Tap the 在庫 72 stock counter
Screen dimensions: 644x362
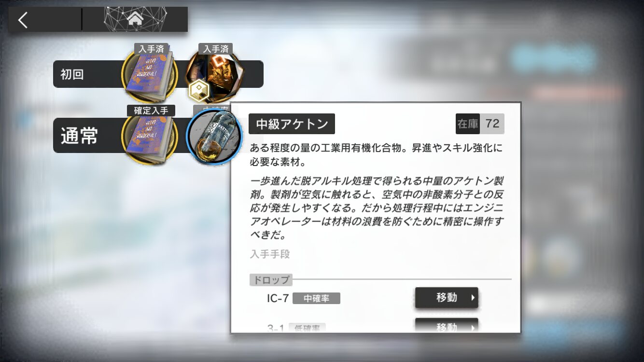(480, 124)
